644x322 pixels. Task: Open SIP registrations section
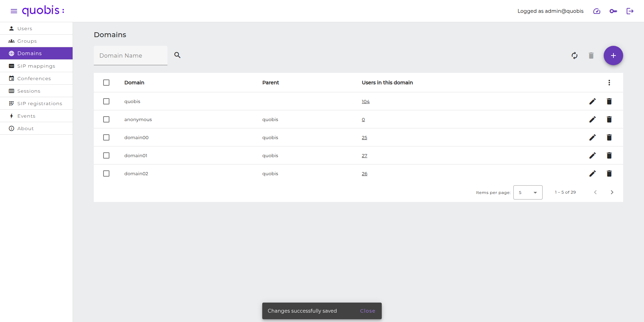click(36, 103)
